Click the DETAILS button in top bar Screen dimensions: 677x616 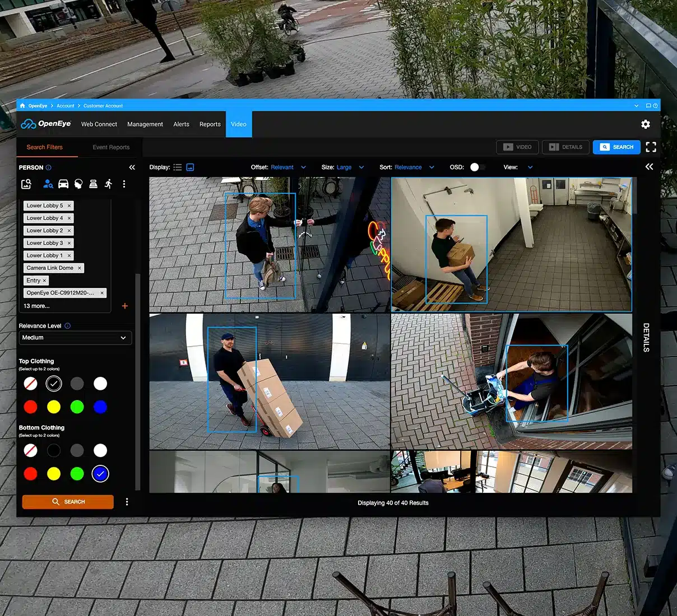pyautogui.click(x=565, y=147)
